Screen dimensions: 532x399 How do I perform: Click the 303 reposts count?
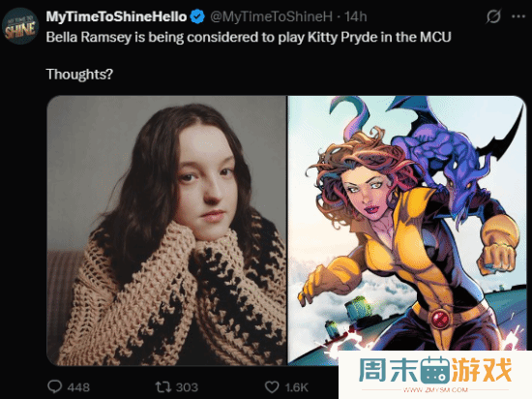pyautogui.click(x=187, y=387)
